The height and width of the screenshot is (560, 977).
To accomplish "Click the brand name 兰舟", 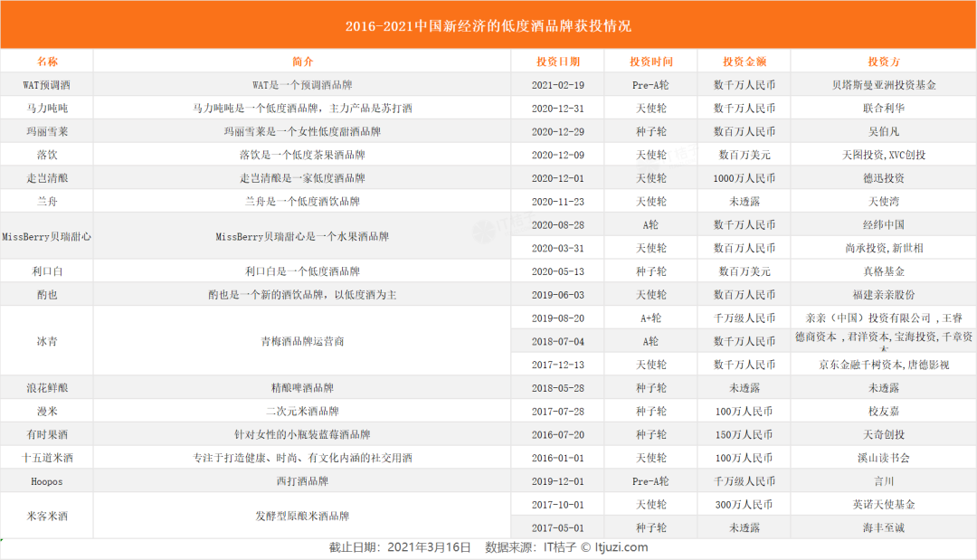I will pyautogui.click(x=47, y=202).
